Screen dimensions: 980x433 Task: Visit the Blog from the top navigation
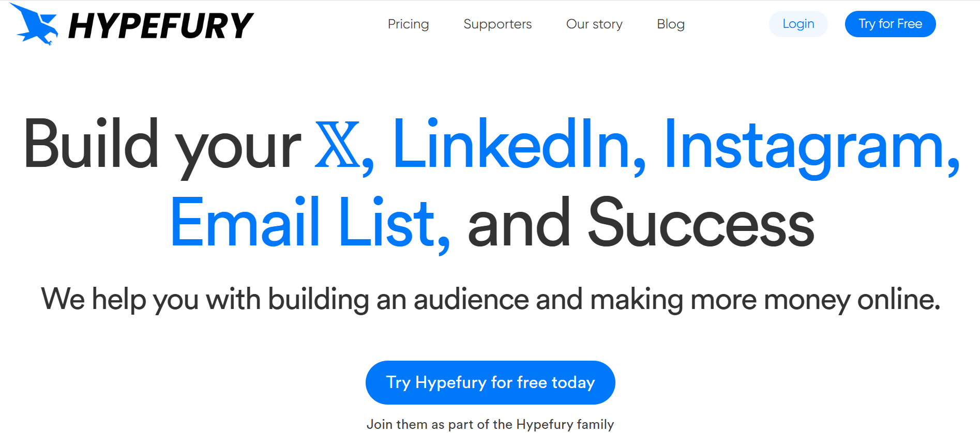click(x=670, y=24)
